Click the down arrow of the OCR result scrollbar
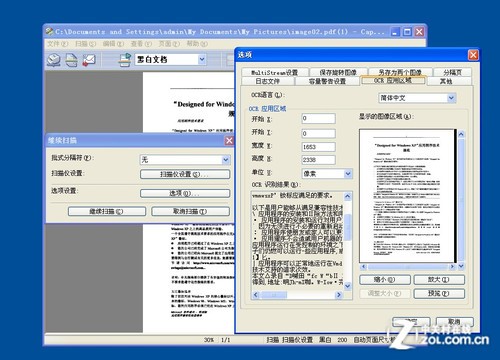The width and height of the screenshot is (500, 360). (x=347, y=286)
